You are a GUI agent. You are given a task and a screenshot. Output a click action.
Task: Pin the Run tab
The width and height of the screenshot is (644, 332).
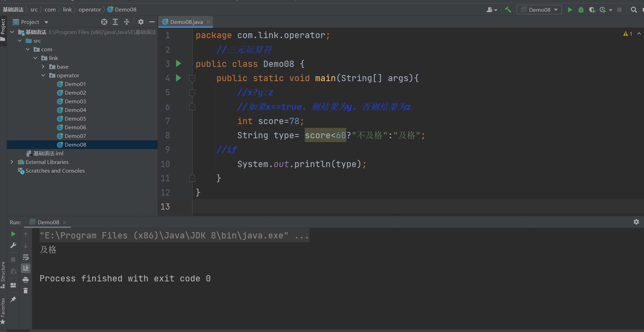tap(13, 299)
